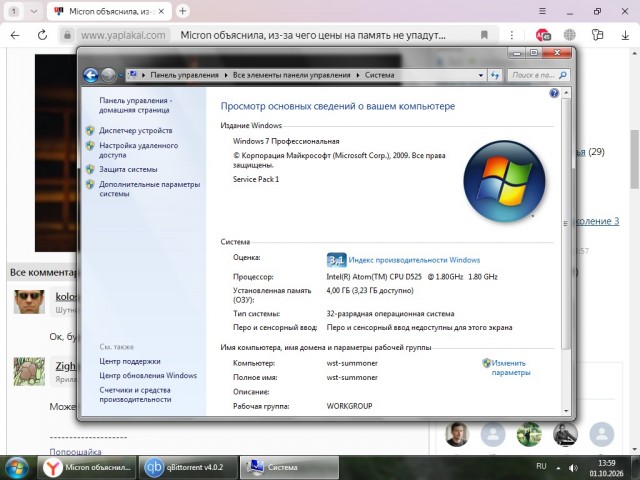Open 'Защита системы' link
640x480 pixels.
tap(128, 169)
